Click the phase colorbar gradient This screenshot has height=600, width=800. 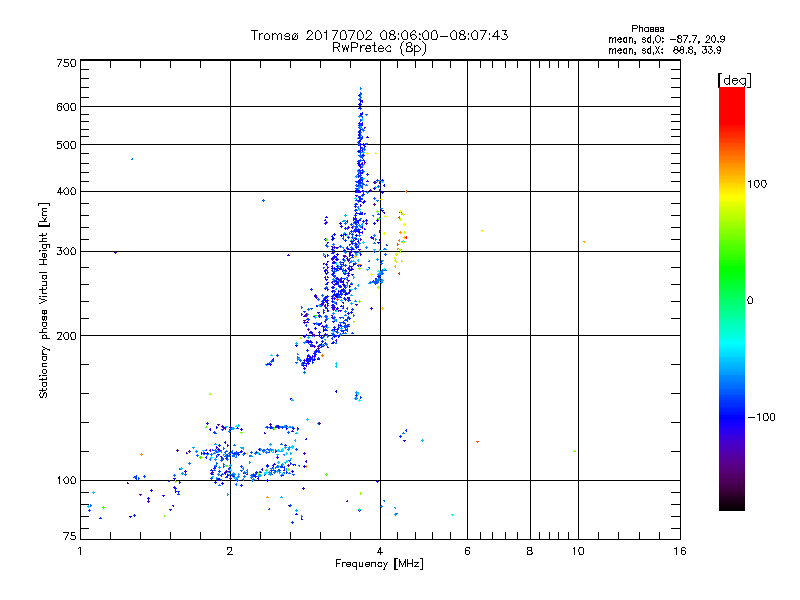click(x=732, y=298)
